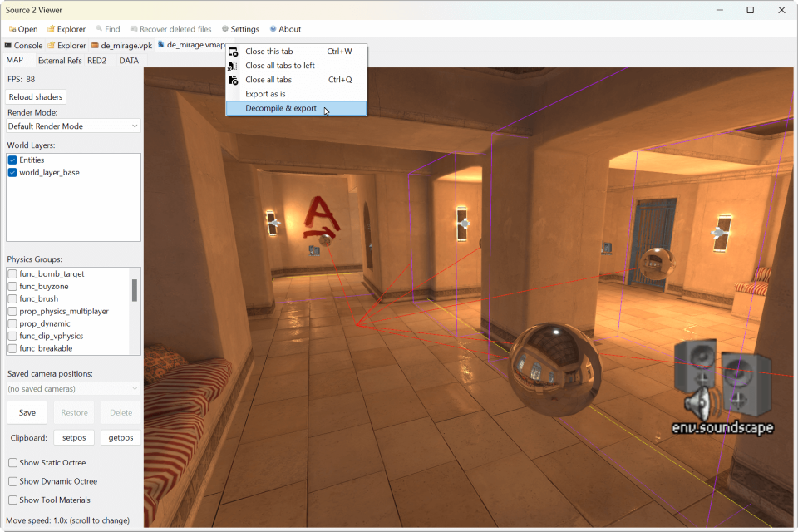Uncheck the Entities world layer
798x532 pixels.
pyautogui.click(x=12, y=160)
